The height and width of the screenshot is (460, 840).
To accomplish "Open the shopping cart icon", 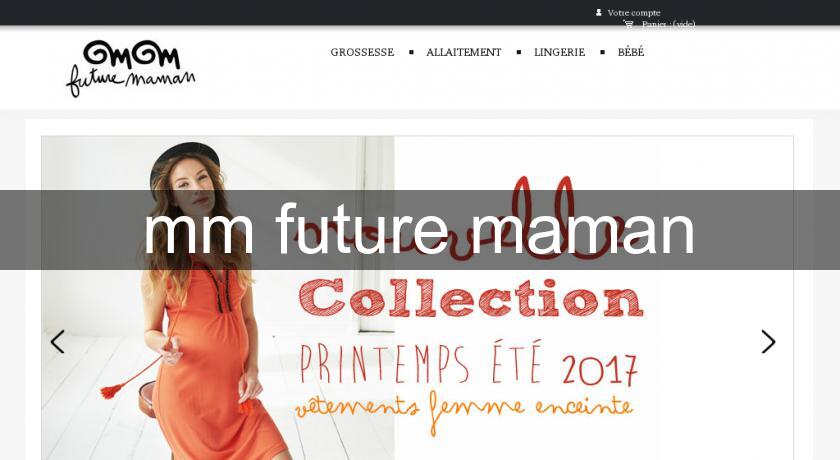I will point(628,24).
